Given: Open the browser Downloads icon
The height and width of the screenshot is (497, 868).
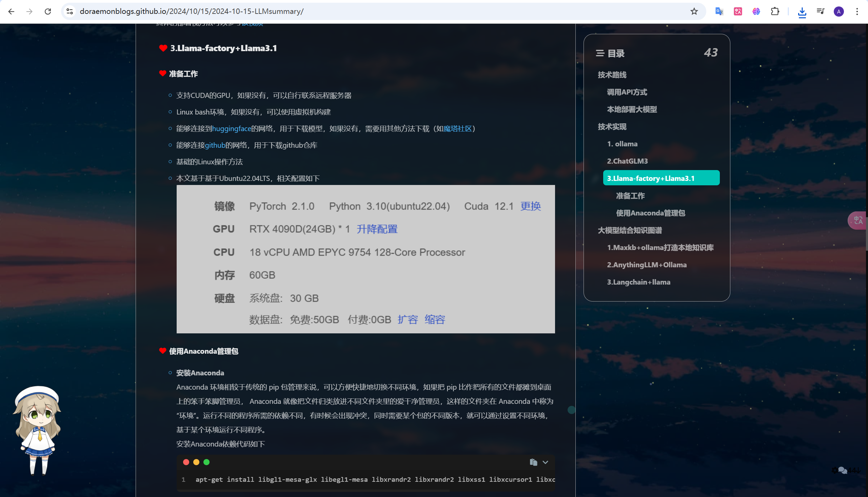Looking at the screenshot, I should tap(802, 12).
